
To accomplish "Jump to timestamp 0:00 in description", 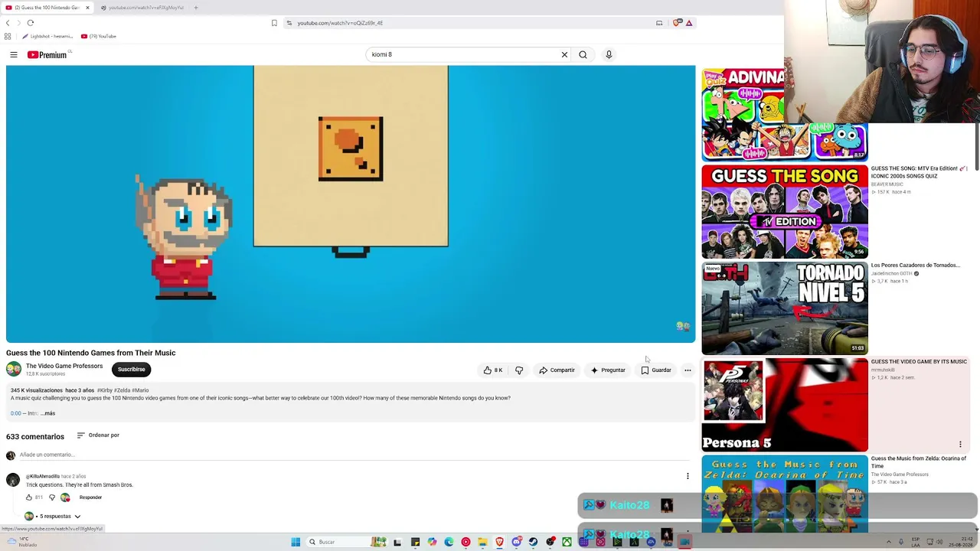I will 16,413.
